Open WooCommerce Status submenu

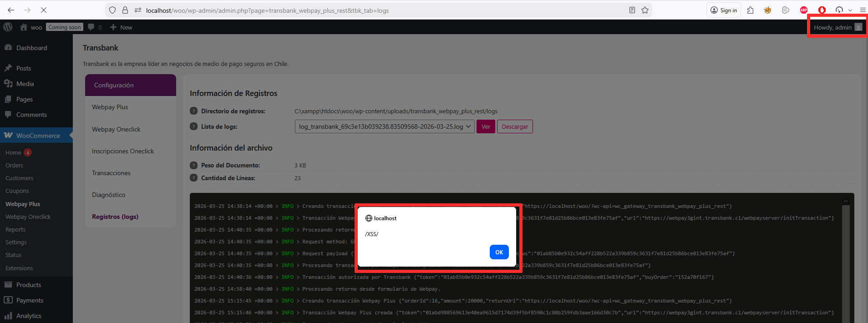(13, 255)
